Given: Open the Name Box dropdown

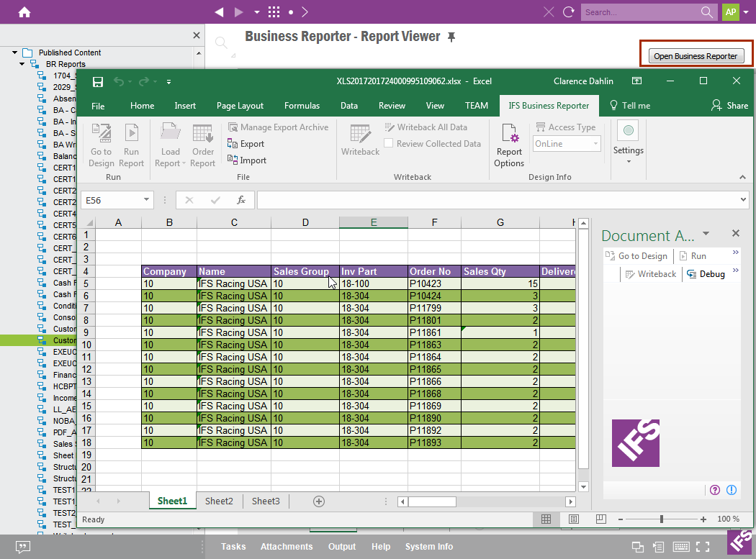Looking at the screenshot, I should click(x=146, y=200).
